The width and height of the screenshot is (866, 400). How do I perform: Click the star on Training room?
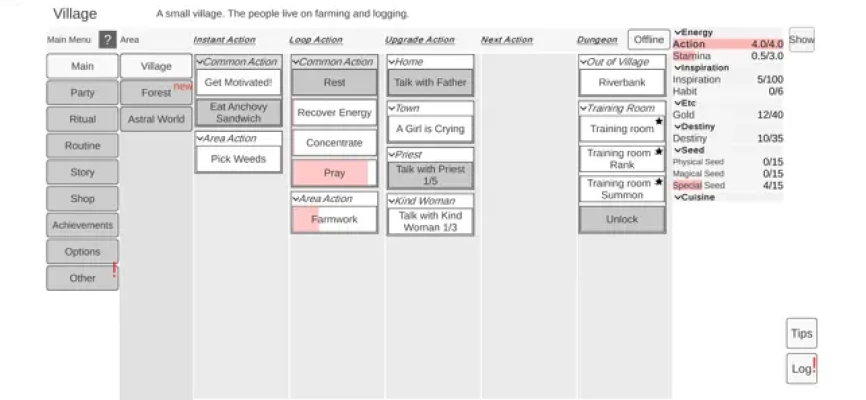tap(659, 122)
